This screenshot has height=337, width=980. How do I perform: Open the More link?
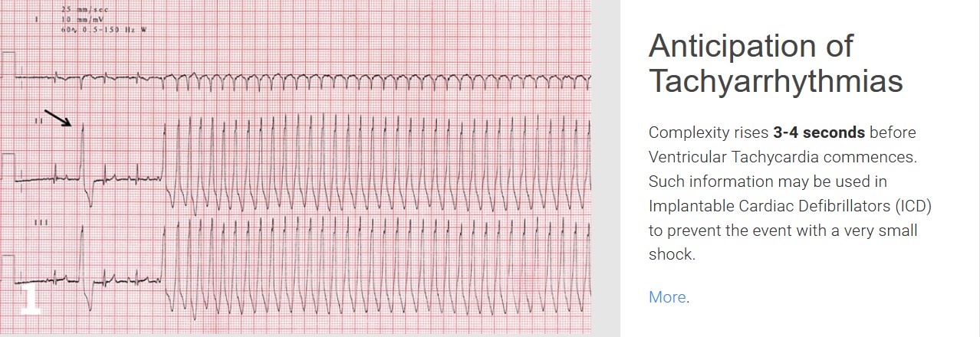click(667, 297)
